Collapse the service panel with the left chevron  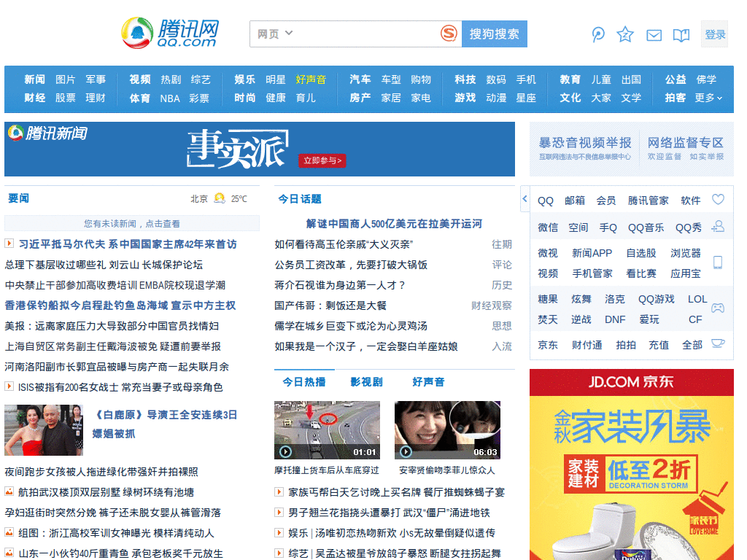point(525,198)
